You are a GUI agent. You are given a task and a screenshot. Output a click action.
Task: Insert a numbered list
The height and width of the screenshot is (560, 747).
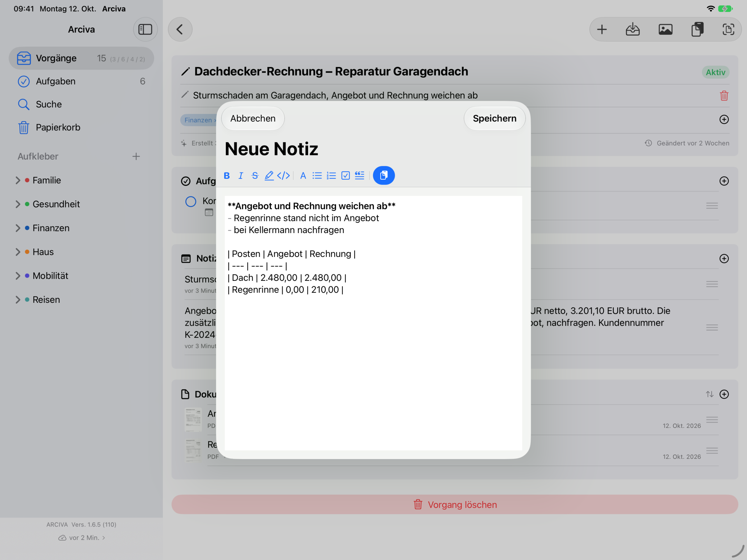(x=331, y=176)
